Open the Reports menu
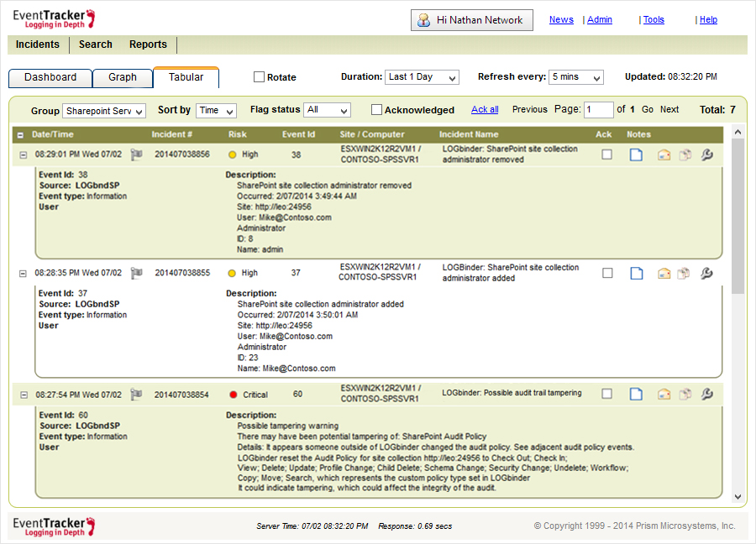Viewport: 756px width, 544px height. point(148,44)
